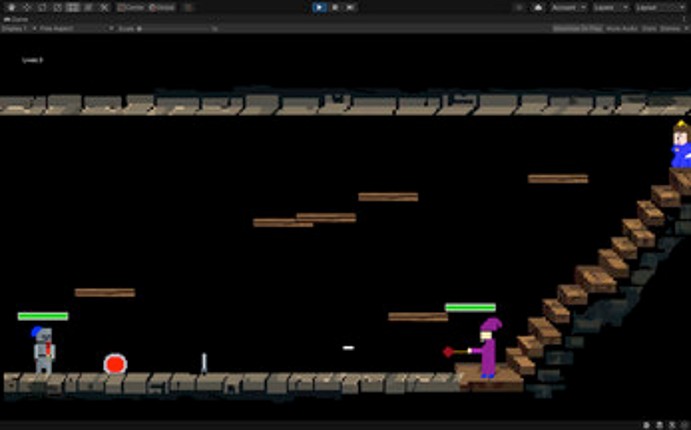Image resolution: width=691 pixels, height=430 pixels.
Task: Click second status bar icon bottom right
Action: pyautogui.click(x=659, y=425)
